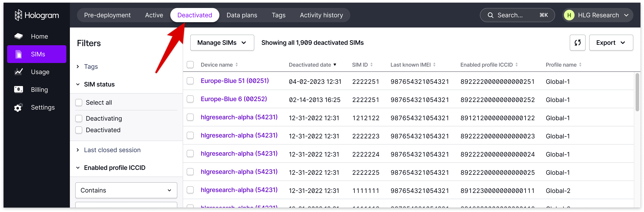
Task: Switch to the Active tab
Action: [154, 15]
